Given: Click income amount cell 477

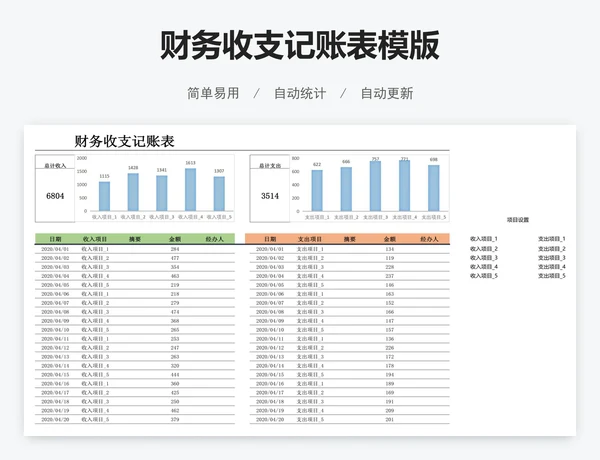Looking at the screenshot, I should [175, 258].
